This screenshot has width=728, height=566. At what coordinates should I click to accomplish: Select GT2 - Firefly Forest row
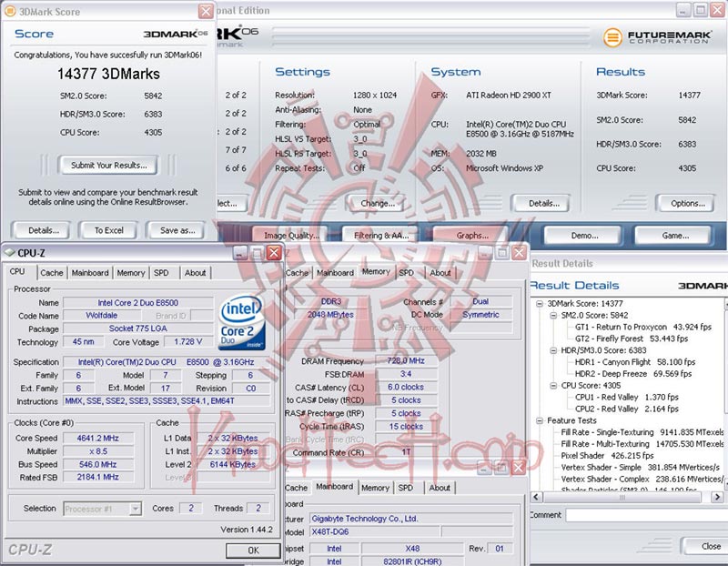pyautogui.click(x=632, y=339)
